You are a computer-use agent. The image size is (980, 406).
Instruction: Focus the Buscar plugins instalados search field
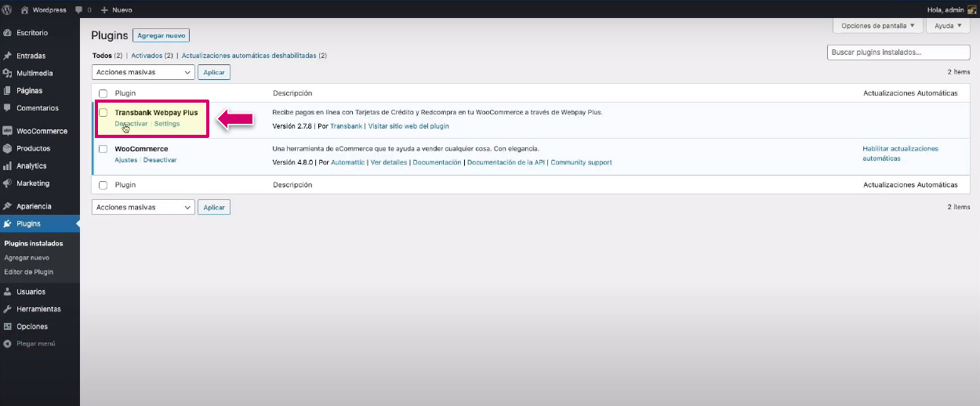click(x=898, y=52)
